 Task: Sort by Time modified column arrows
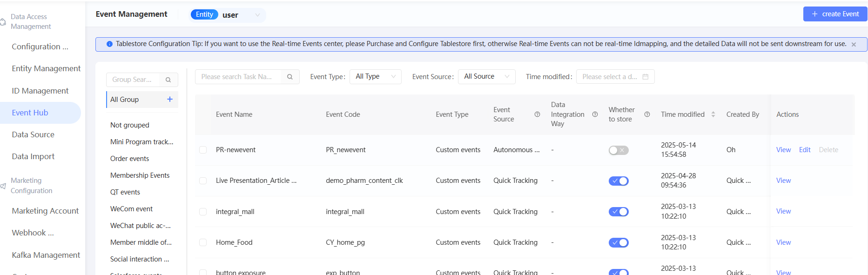coord(713,114)
